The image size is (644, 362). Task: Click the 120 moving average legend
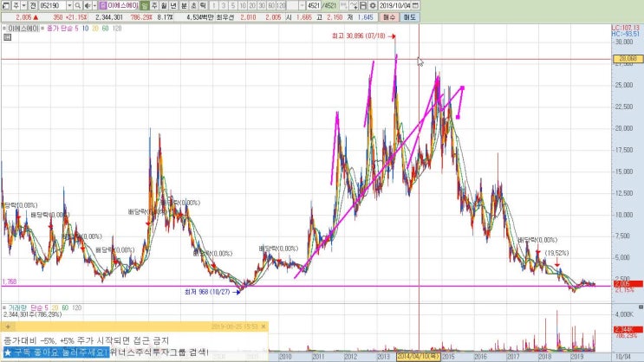117,29
